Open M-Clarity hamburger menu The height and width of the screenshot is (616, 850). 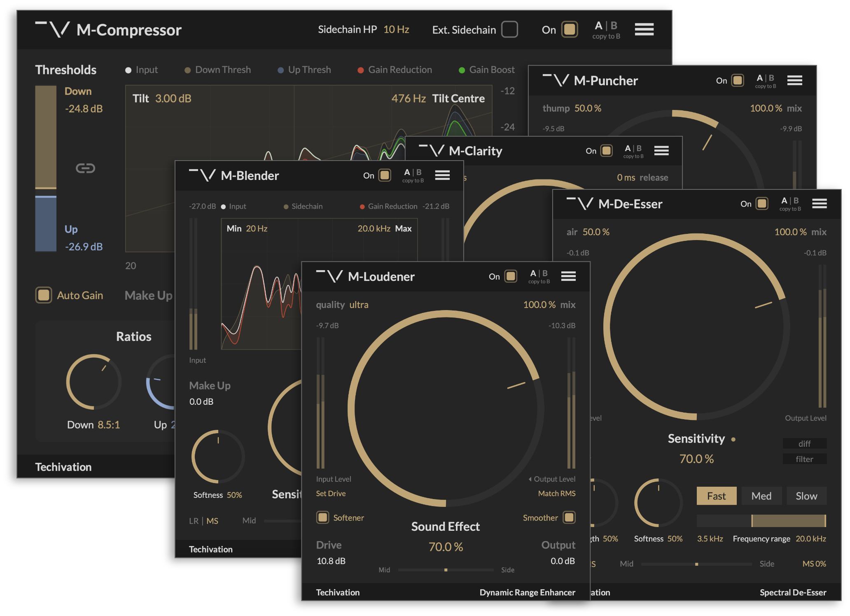(x=661, y=151)
